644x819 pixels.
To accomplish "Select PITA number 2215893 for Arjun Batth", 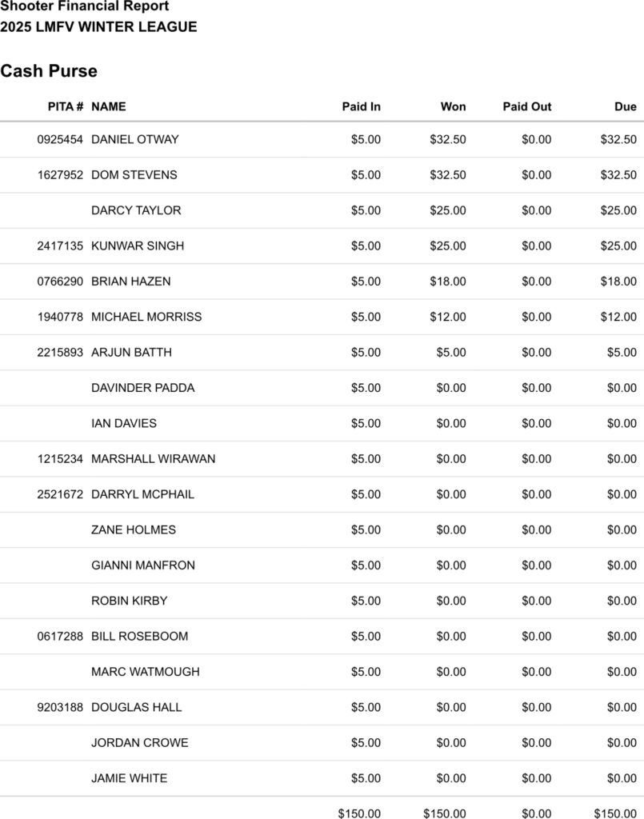I will point(60,352).
